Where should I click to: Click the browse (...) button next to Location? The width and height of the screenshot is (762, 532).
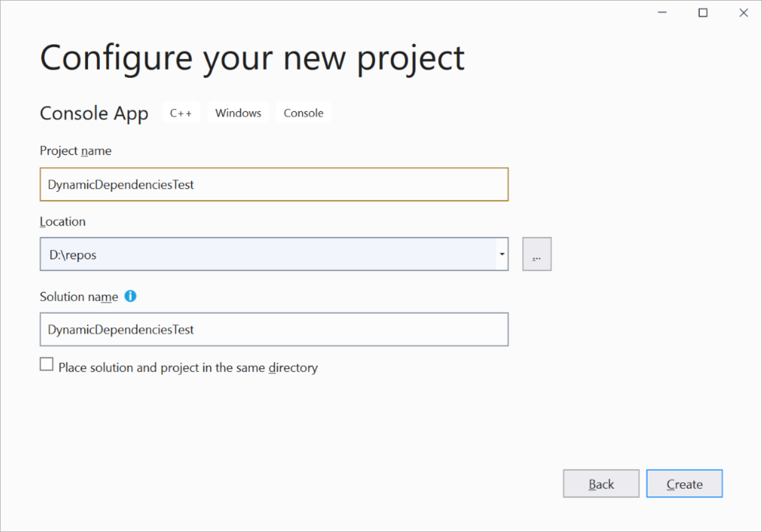click(x=536, y=254)
